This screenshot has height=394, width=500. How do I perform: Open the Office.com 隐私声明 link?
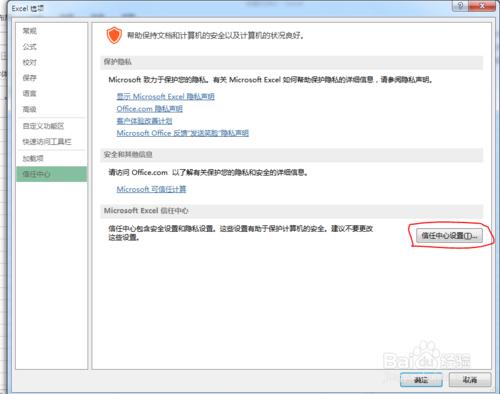point(149,109)
